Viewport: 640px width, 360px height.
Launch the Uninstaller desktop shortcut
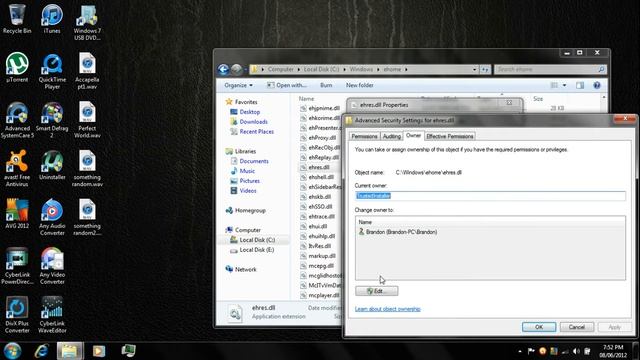pyautogui.click(x=52, y=165)
